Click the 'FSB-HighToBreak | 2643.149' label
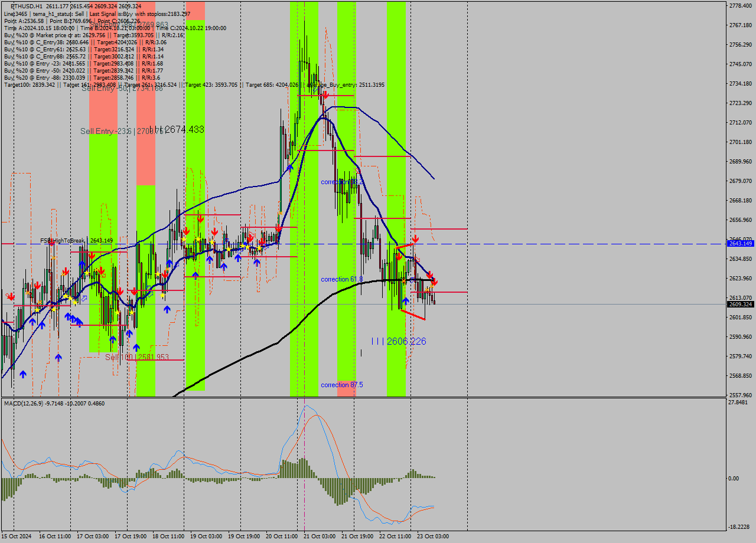 coord(76,241)
